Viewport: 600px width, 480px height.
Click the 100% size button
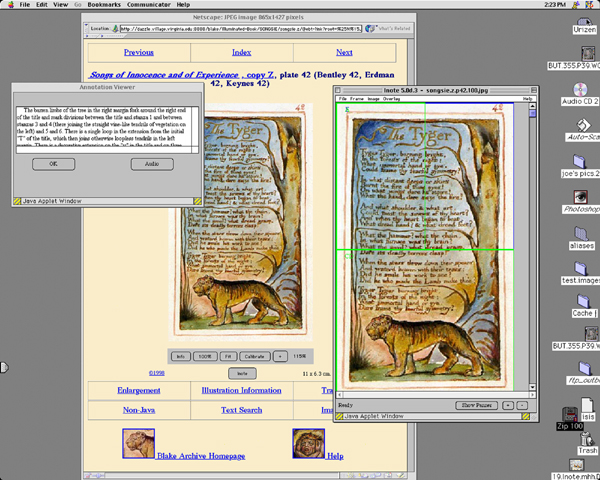(205, 356)
